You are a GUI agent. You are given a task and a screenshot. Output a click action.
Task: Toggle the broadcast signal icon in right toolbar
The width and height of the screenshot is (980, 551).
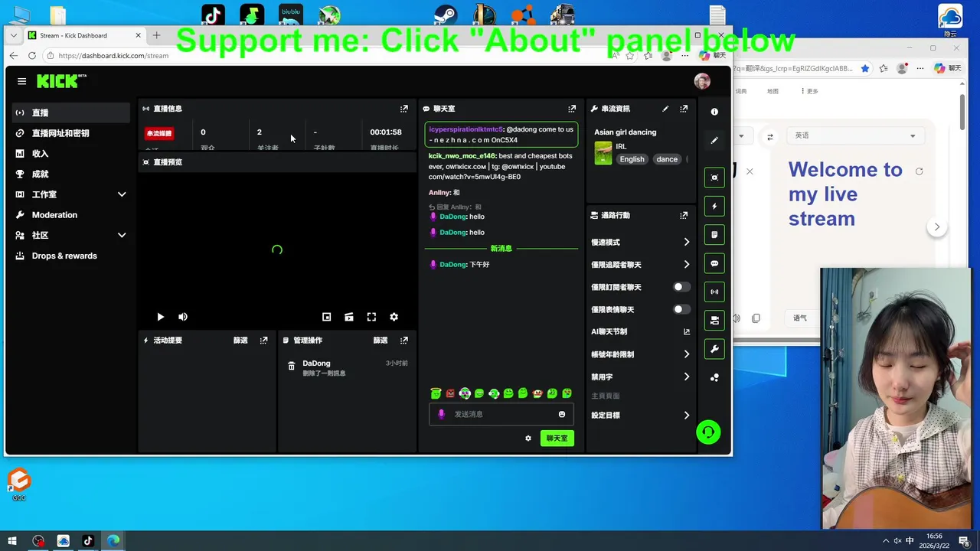pos(714,292)
